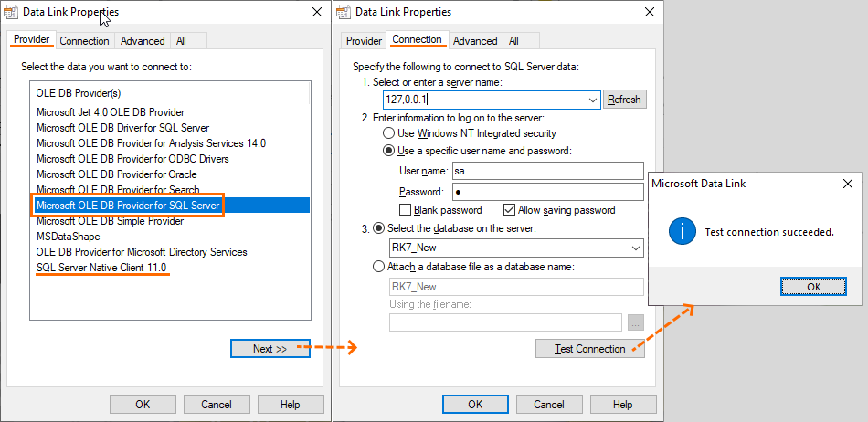Screen dimensions: 868x422
Task: Close Microsoft Data Link message dialog
Action: coord(848,184)
